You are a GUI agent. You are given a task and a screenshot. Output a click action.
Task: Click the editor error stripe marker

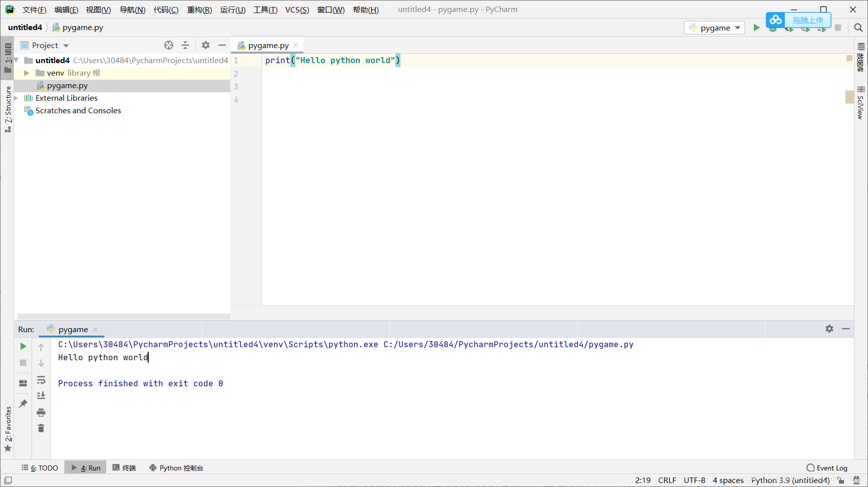pos(849,97)
